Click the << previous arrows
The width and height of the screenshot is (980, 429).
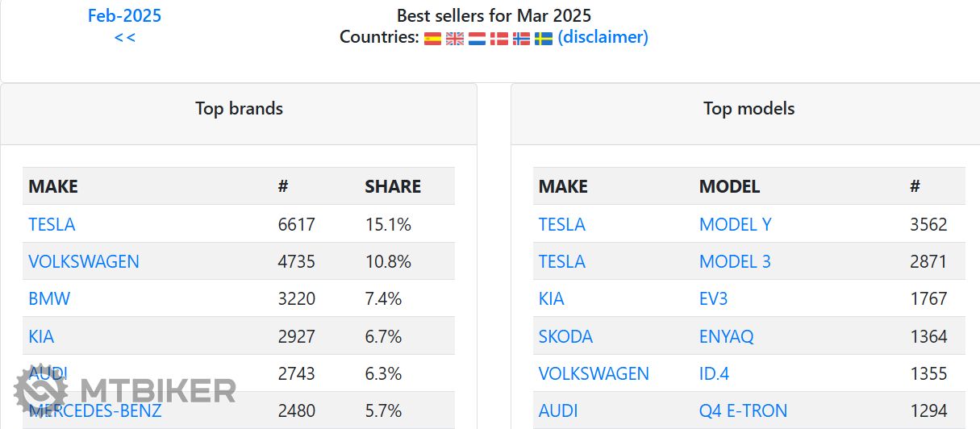coord(124,37)
